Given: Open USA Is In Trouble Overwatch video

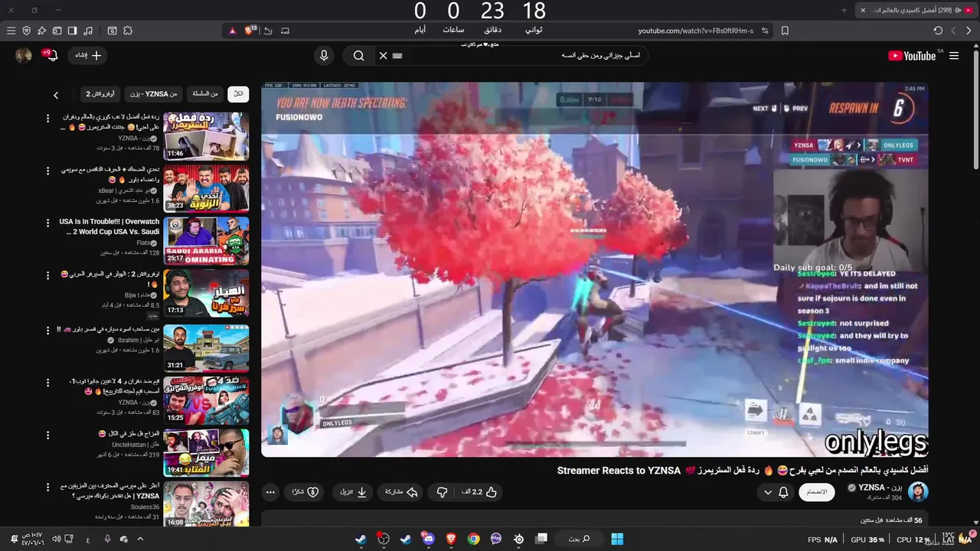Looking at the screenshot, I should 206,240.
